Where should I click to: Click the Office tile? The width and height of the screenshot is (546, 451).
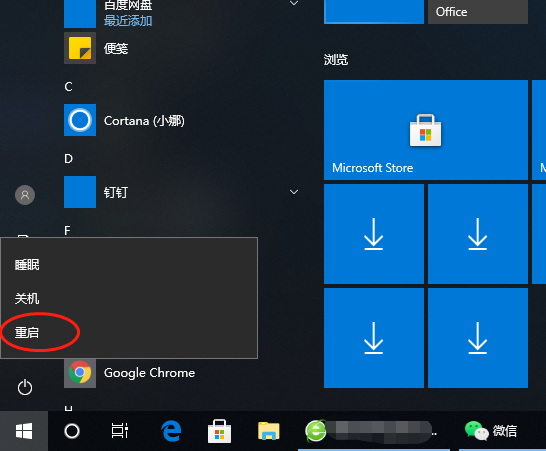478,12
